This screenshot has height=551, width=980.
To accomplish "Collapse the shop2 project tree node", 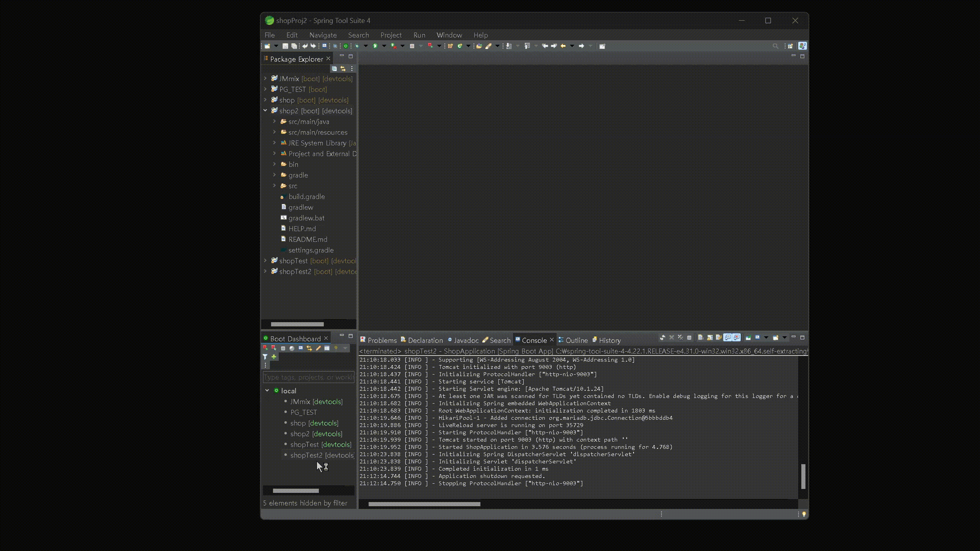I will tap(265, 111).
